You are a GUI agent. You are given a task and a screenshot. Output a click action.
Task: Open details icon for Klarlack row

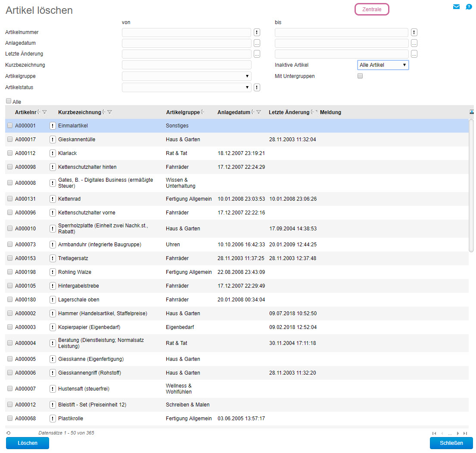click(x=53, y=153)
